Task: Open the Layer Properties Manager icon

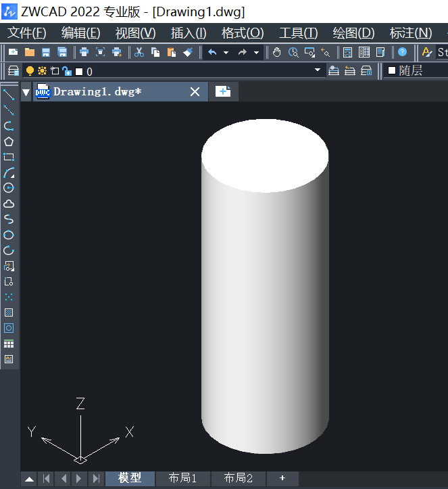Action: tap(14, 71)
